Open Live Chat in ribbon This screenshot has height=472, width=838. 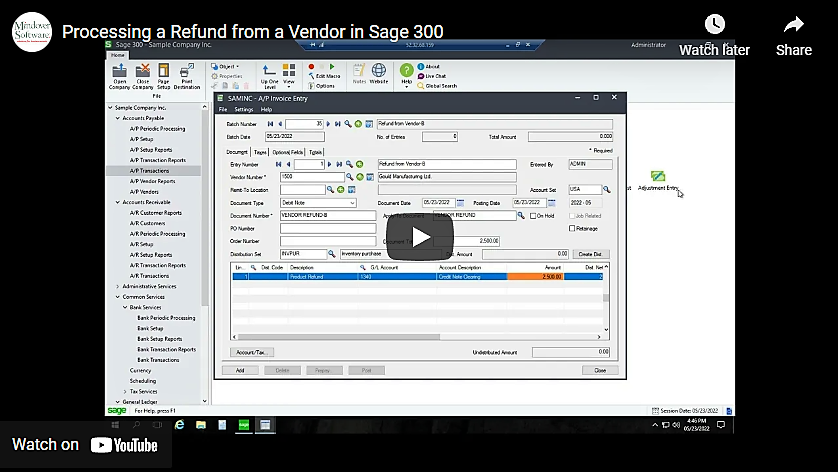432,76
